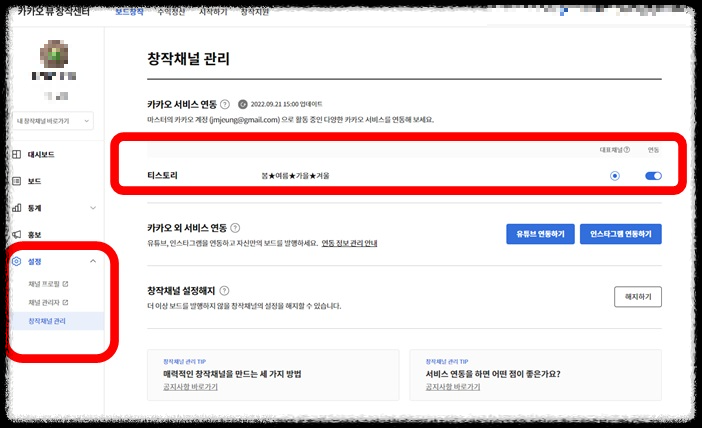The image size is (702, 428).
Task: Click the 카카오 뷰 창작센터 logo
Action: (x=54, y=11)
